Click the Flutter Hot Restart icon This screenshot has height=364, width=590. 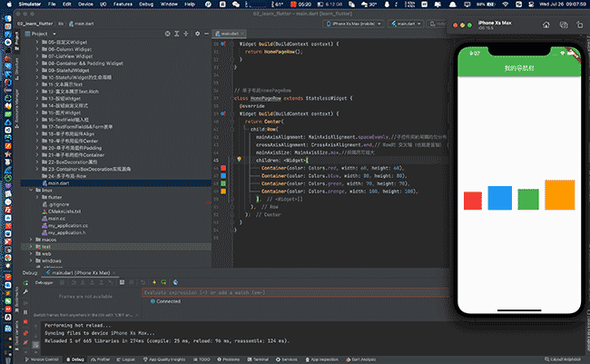[x=163, y=282]
